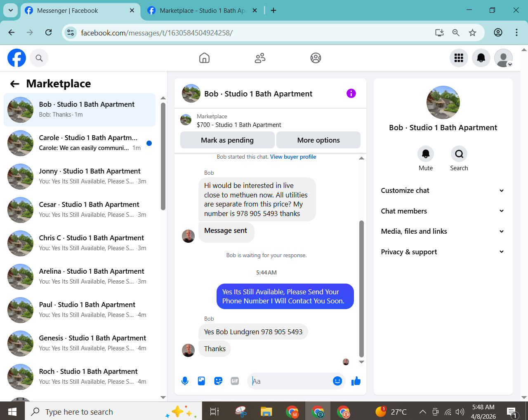Click Type here to search taskbar box
The image size is (528, 420).
[113, 411]
